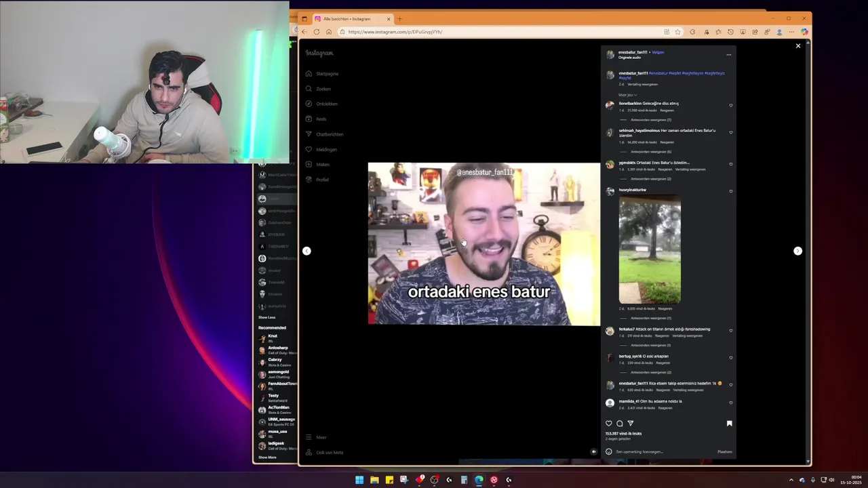This screenshot has width=868, height=488.
Task: Focus the 'Een opmerking toevoegen' field
Action: pos(665,451)
